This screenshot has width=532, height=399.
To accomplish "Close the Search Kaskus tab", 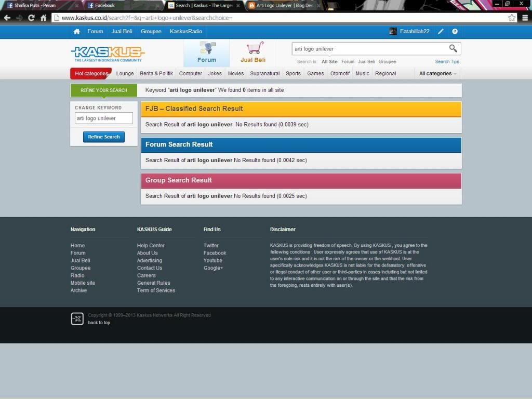I will 238,6.
